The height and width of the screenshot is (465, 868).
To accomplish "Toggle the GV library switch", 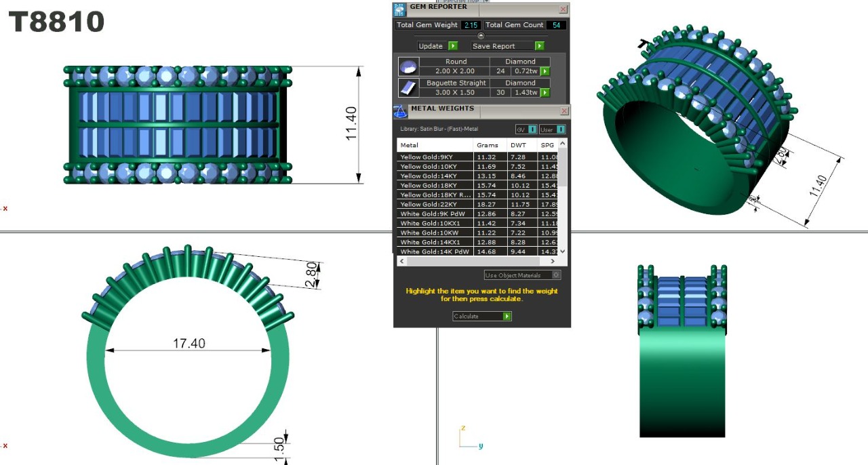I will [x=526, y=129].
